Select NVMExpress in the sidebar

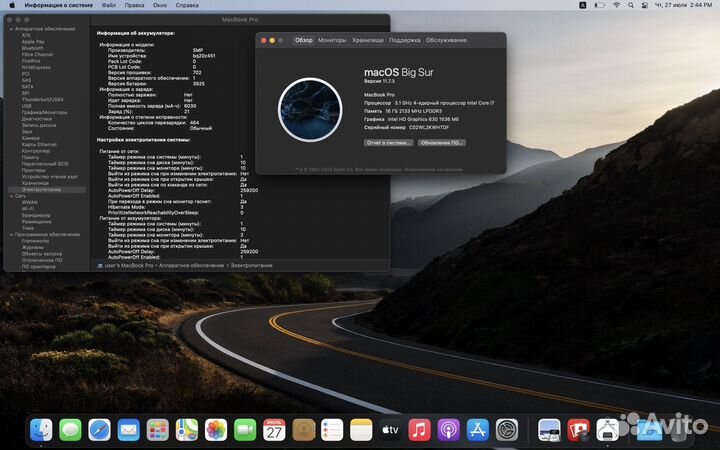36,68
